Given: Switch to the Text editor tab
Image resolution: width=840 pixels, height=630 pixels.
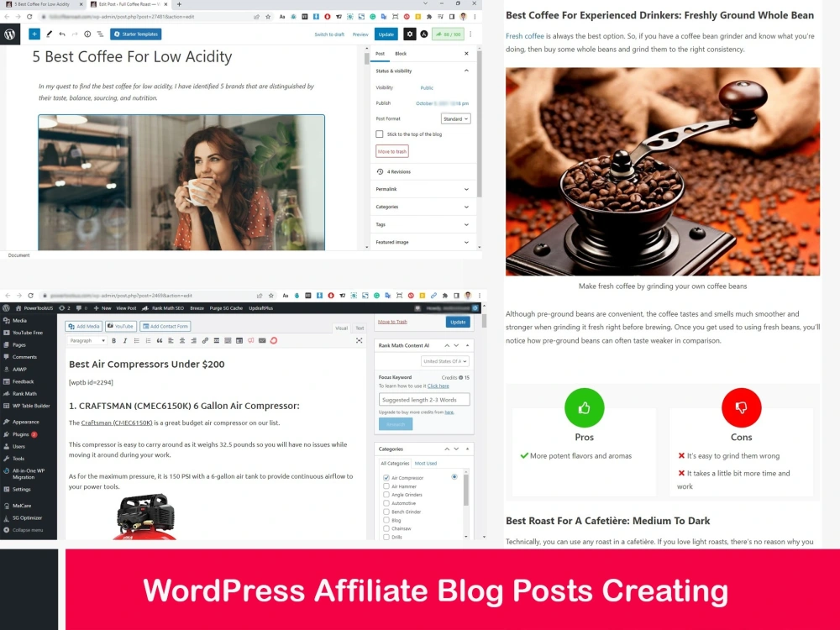Looking at the screenshot, I should (x=360, y=328).
